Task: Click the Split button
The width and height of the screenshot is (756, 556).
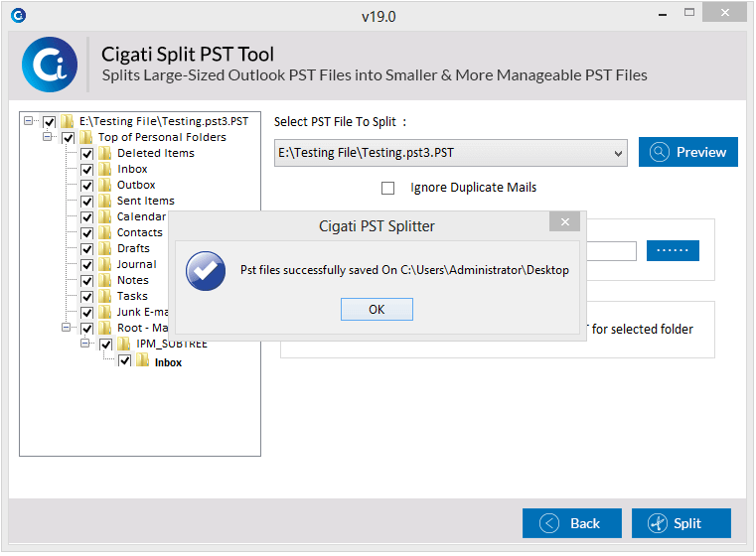Action: click(681, 523)
